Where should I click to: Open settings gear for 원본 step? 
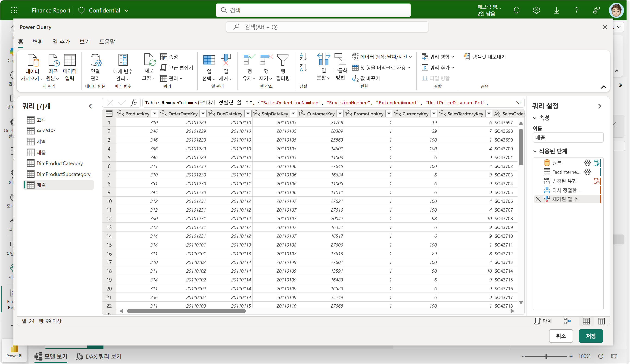587,163
